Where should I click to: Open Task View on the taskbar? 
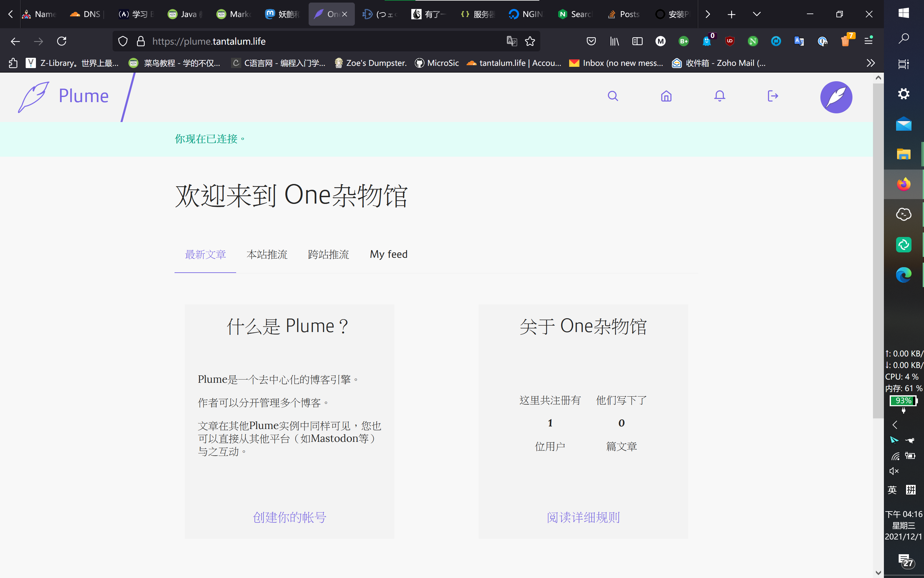click(903, 64)
